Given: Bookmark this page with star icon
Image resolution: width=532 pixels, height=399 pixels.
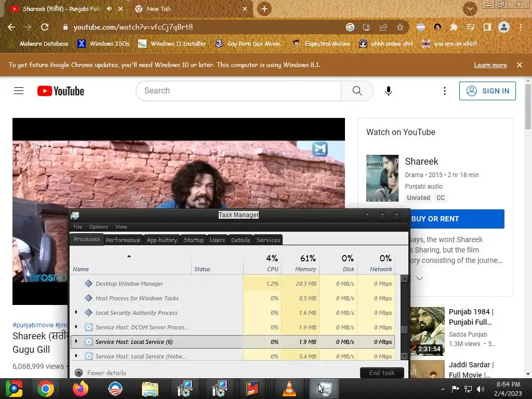Looking at the screenshot, I should (x=400, y=27).
